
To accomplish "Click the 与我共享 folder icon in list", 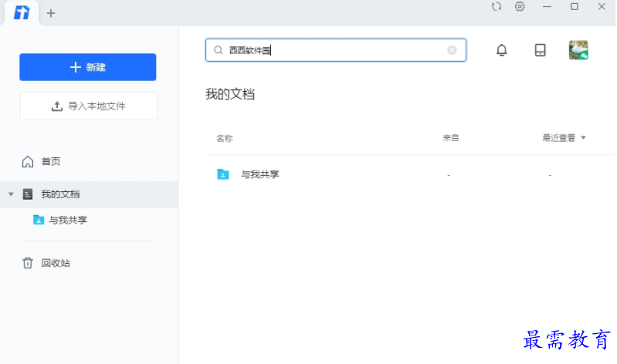I will tap(222, 174).
